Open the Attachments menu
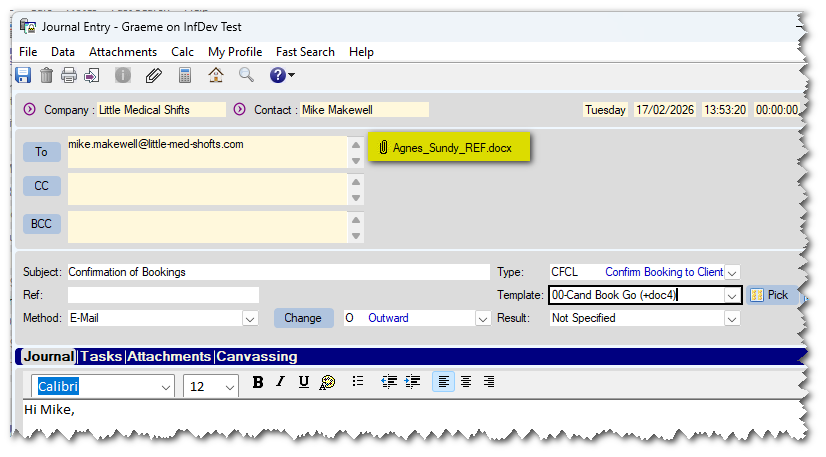Image resolution: width=826 pixels, height=457 pixels. (123, 52)
